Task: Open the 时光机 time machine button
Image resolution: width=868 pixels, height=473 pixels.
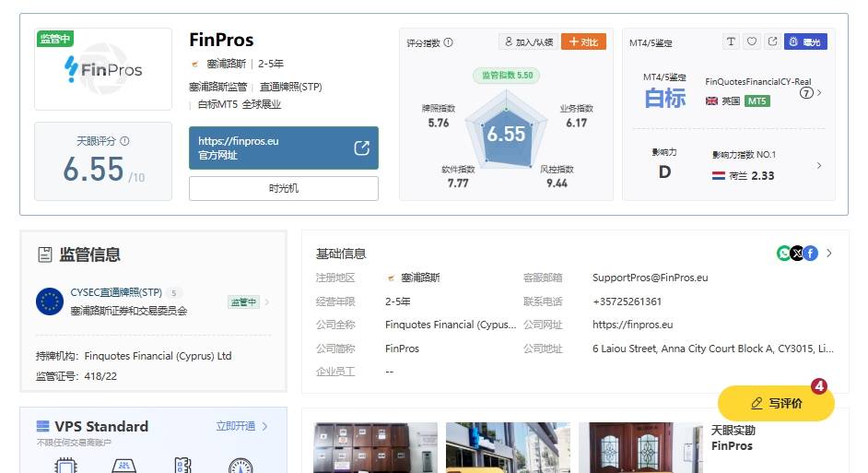Action: (284, 188)
